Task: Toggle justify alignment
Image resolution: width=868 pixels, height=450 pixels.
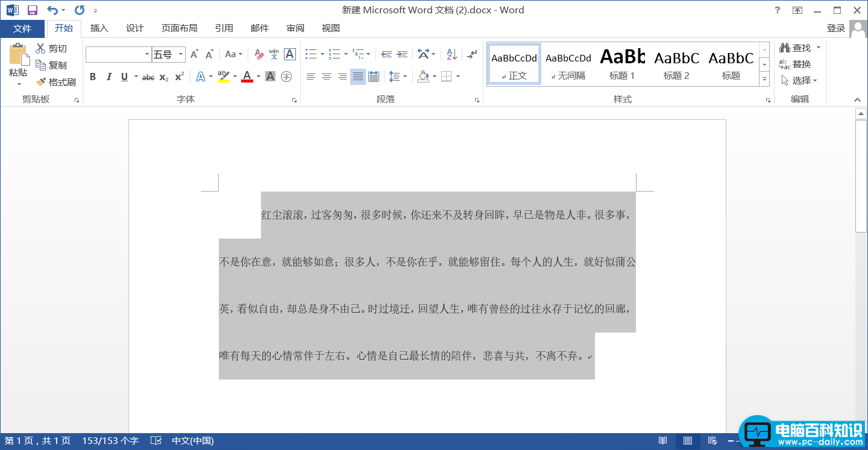Action: click(x=358, y=77)
